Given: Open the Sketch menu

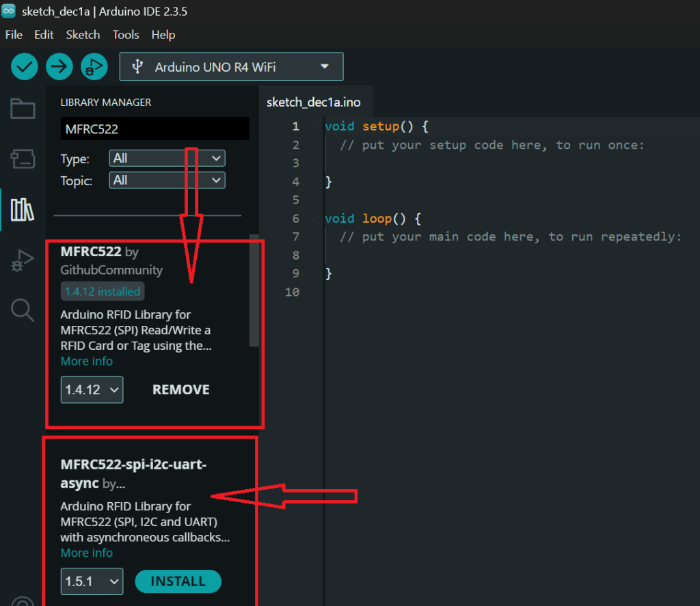Looking at the screenshot, I should click(x=83, y=35).
